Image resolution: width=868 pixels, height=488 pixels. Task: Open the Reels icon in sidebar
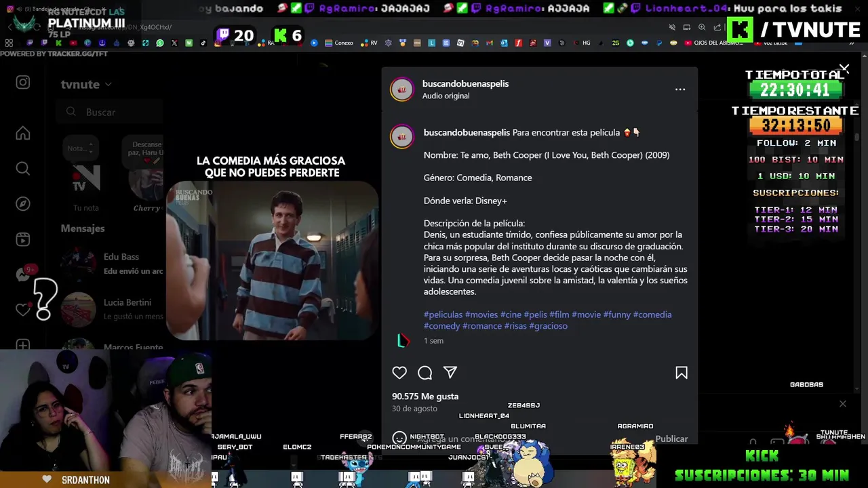[x=23, y=239]
